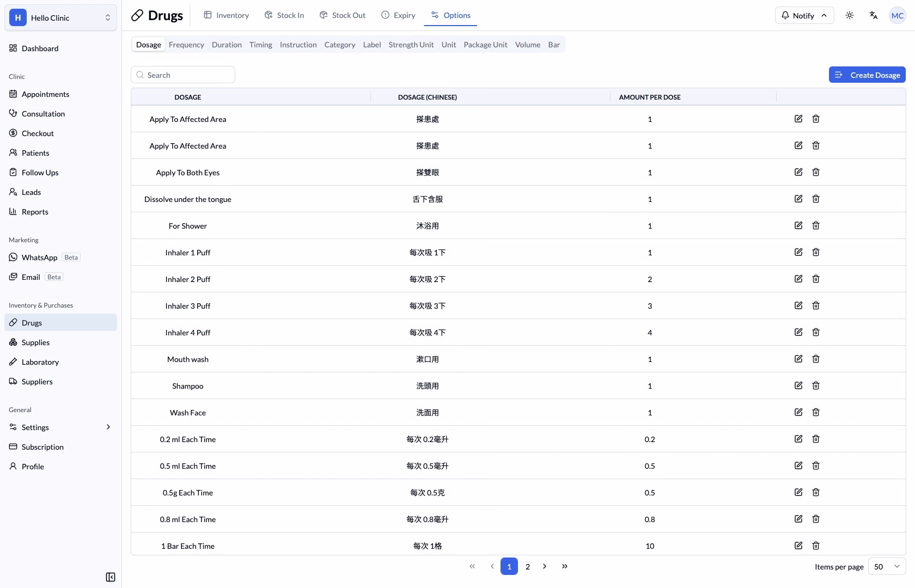Switch to the Expiry tab
This screenshot has height=588, width=915.
click(x=398, y=15)
